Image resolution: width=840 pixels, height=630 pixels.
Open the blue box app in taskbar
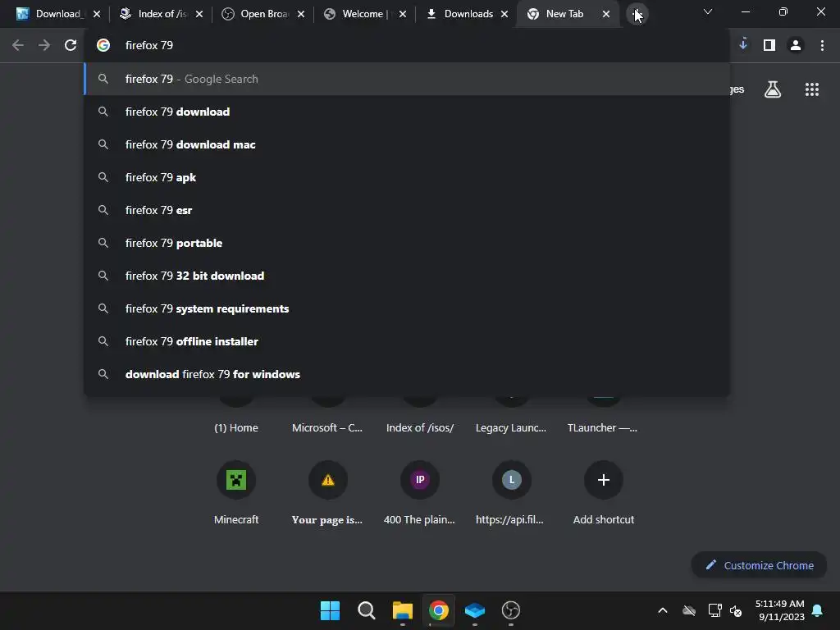click(475, 610)
